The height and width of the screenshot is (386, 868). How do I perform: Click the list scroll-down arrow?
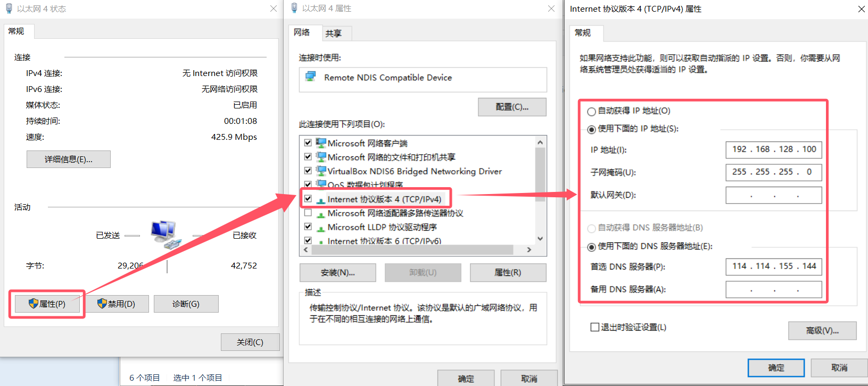pos(540,239)
